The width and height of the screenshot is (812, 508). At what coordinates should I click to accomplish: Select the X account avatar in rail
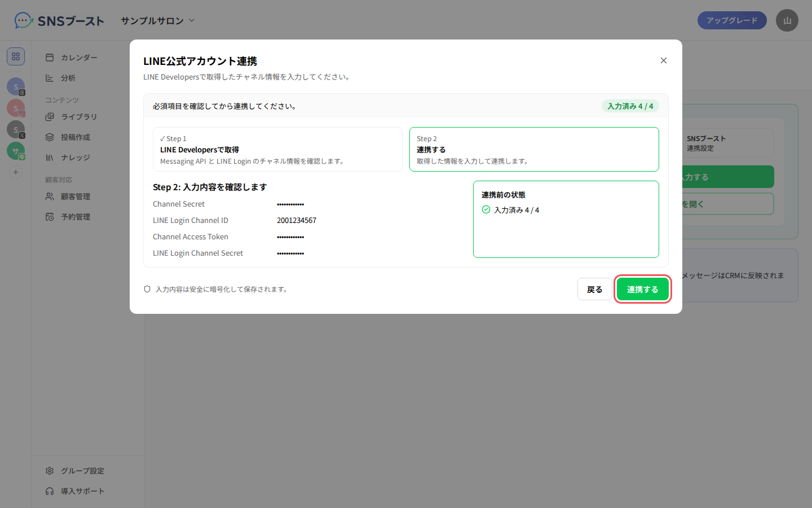click(16, 129)
